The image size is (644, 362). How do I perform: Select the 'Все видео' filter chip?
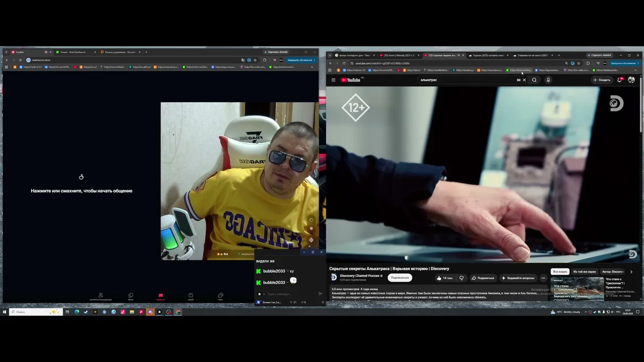coord(560,271)
